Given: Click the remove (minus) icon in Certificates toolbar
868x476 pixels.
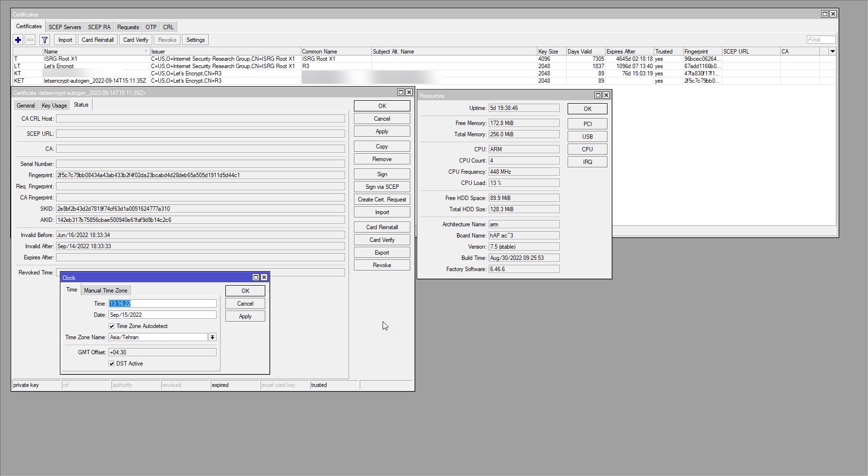Looking at the screenshot, I should tap(30, 40).
